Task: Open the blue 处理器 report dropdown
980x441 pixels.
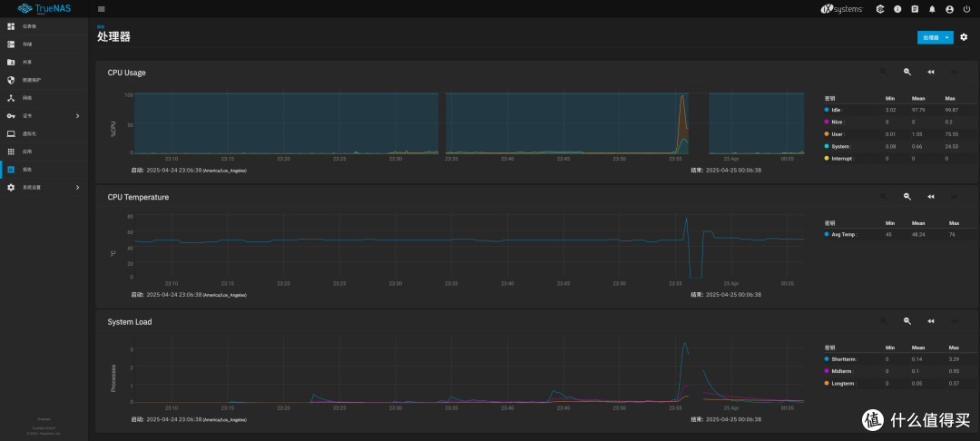Action: [x=935, y=37]
